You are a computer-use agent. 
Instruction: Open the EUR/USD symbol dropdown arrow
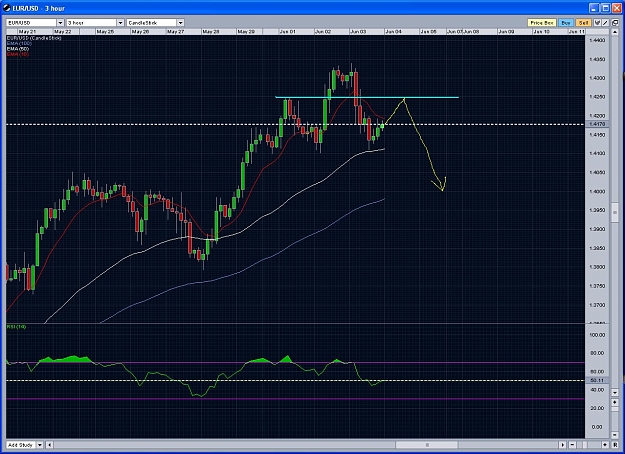[x=61, y=23]
